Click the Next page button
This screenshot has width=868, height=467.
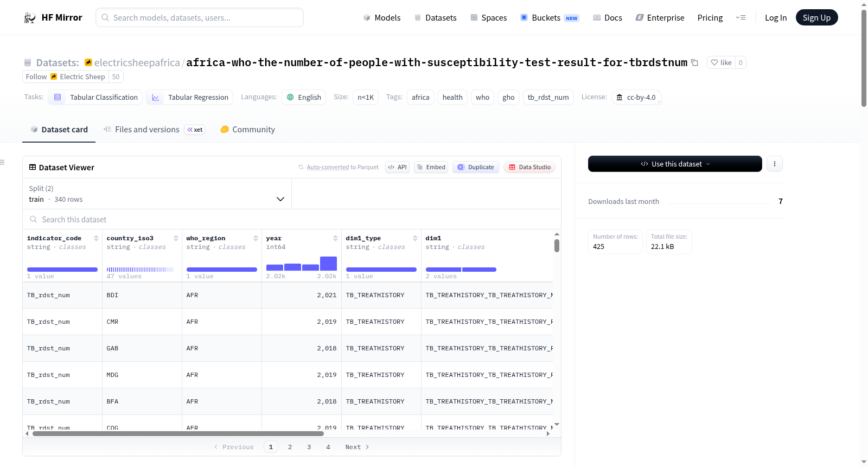pyautogui.click(x=357, y=447)
